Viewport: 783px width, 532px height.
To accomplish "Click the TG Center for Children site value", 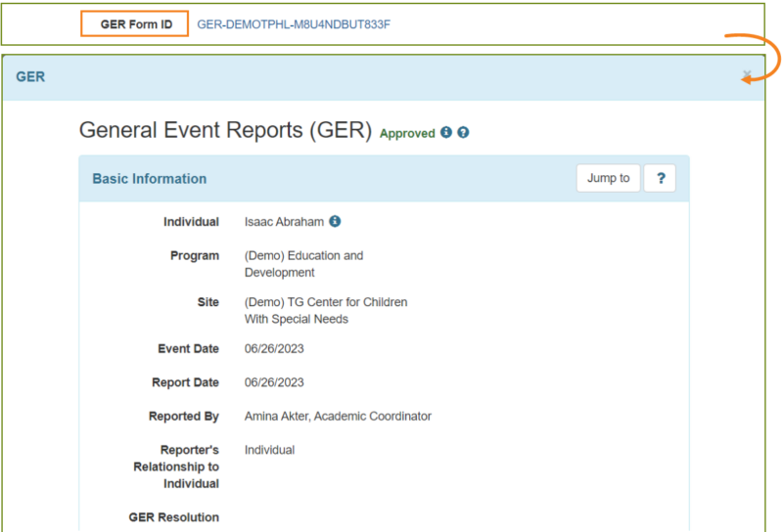I will click(325, 311).
